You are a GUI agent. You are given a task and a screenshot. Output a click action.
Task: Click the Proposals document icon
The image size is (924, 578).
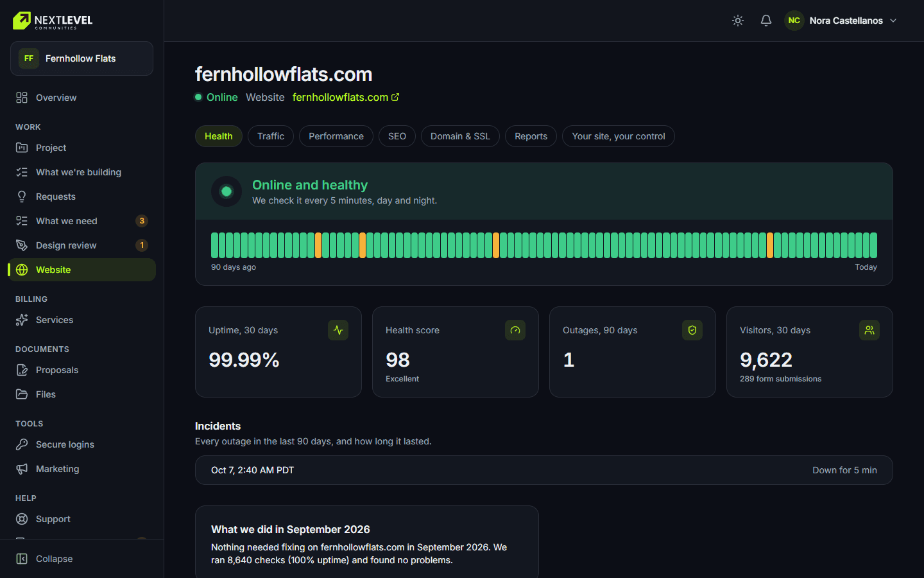point(22,370)
